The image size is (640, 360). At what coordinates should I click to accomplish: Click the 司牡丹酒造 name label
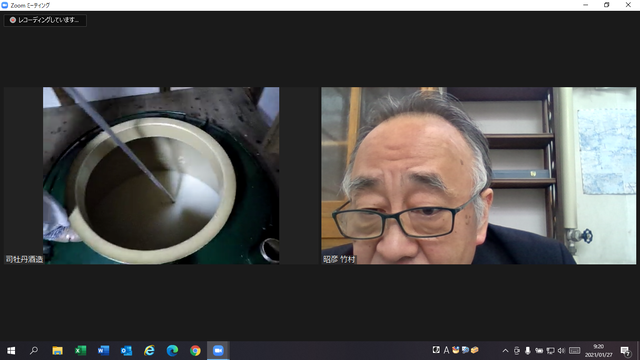pyautogui.click(x=24, y=259)
